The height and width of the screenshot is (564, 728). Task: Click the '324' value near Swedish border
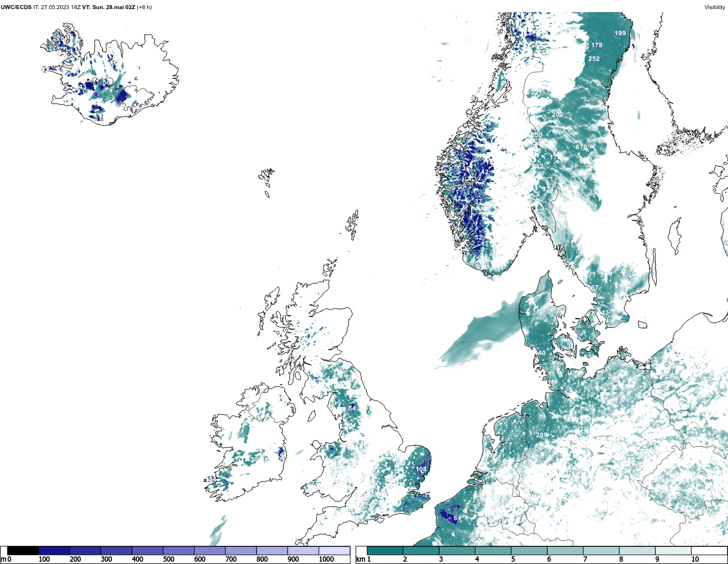point(548,189)
